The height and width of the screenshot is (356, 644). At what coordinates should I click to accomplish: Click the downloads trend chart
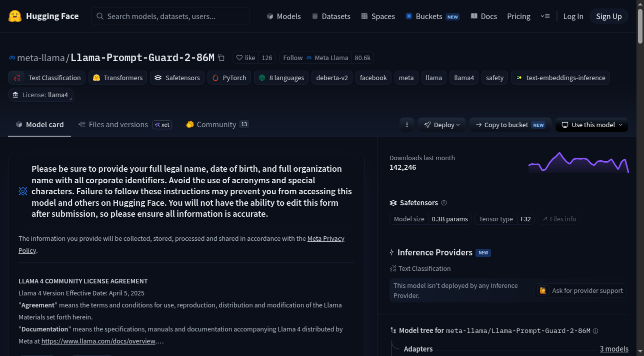pyautogui.click(x=578, y=162)
